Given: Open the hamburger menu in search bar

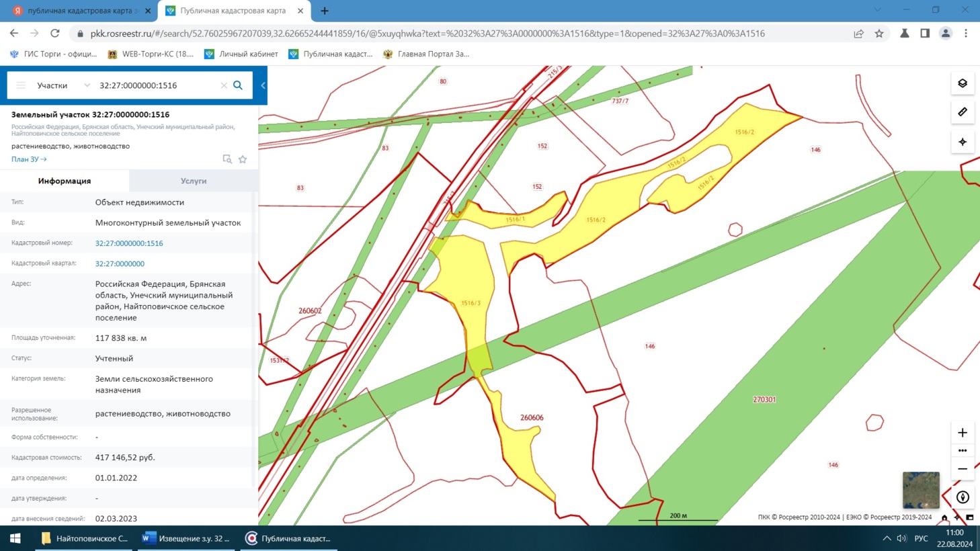Looking at the screenshot, I should click(21, 85).
